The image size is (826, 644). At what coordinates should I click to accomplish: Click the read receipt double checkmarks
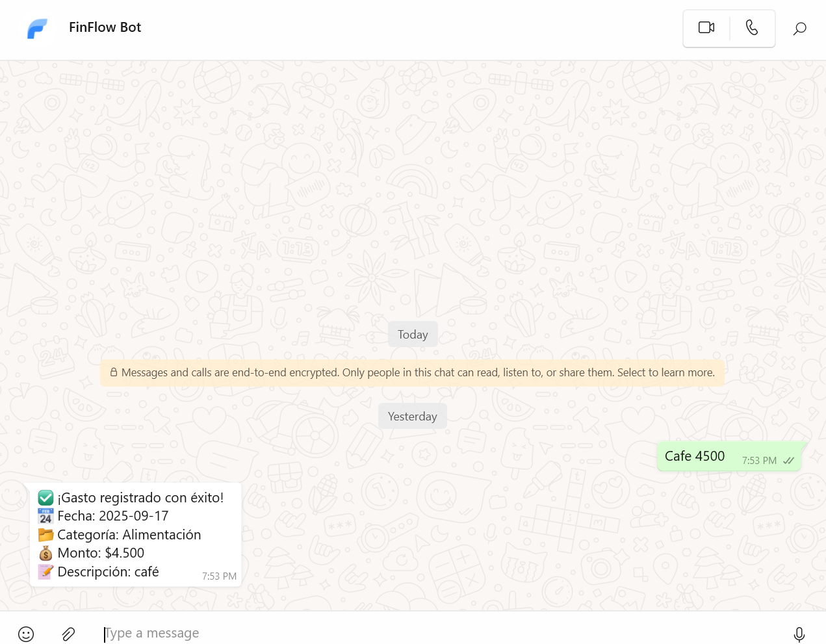(x=788, y=461)
